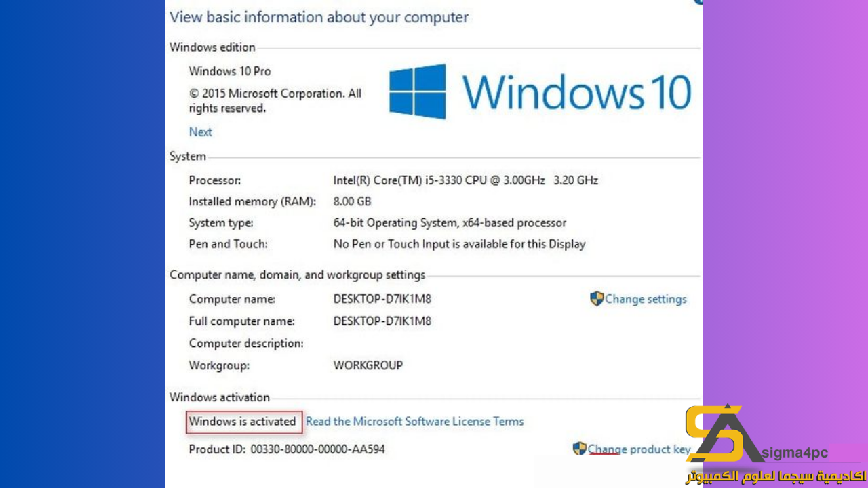This screenshot has width=868, height=488.
Task: Select the 'WORKGROUP' value
Action: coord(368,365)
